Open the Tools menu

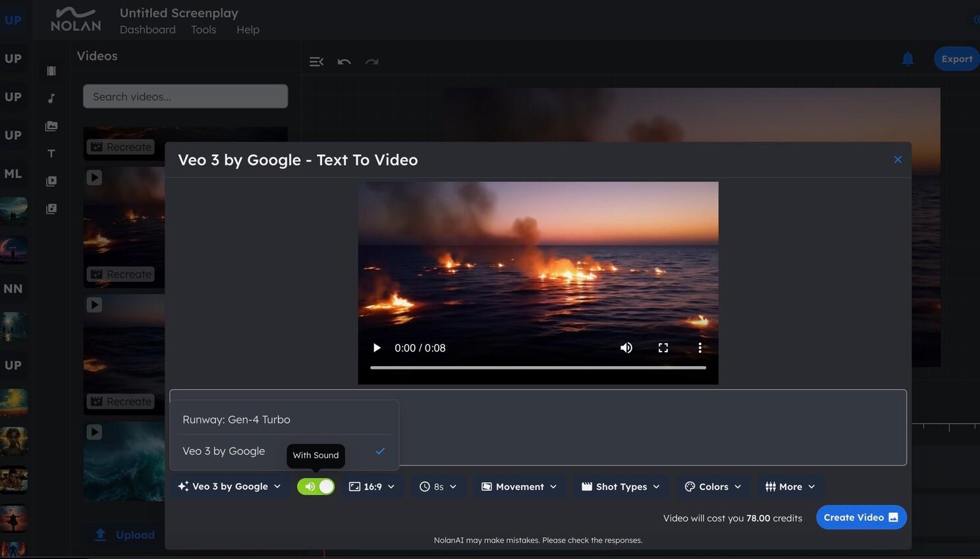(204, 30)
